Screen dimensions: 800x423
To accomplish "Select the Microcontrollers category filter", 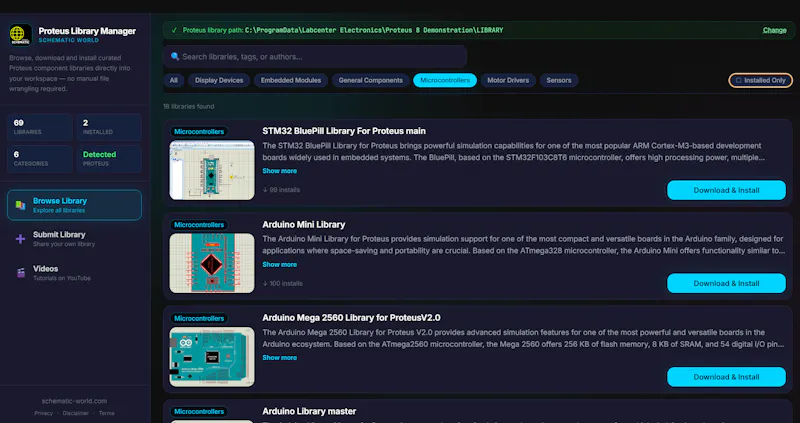I will (445, 80).
